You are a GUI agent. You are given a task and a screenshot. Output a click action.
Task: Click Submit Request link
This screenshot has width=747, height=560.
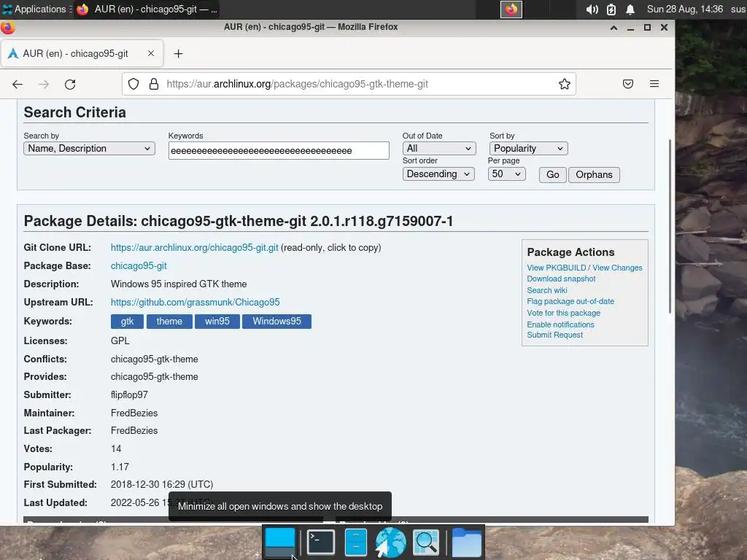tap(555, 335)
